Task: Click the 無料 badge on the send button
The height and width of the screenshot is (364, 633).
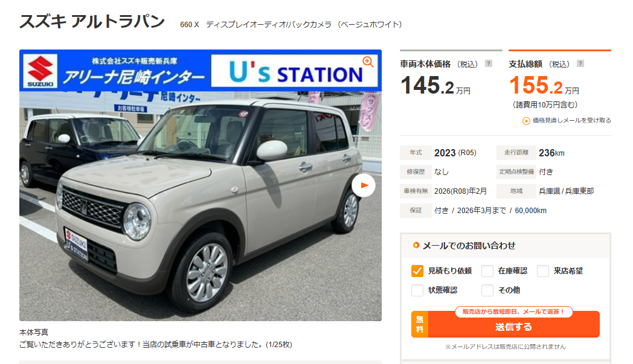Action: coord(420,324)
